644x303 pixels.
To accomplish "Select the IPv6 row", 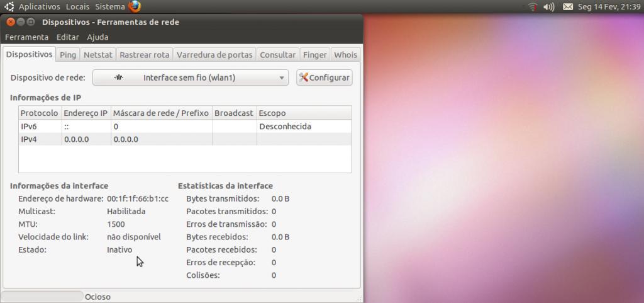I will coord(185,127).
